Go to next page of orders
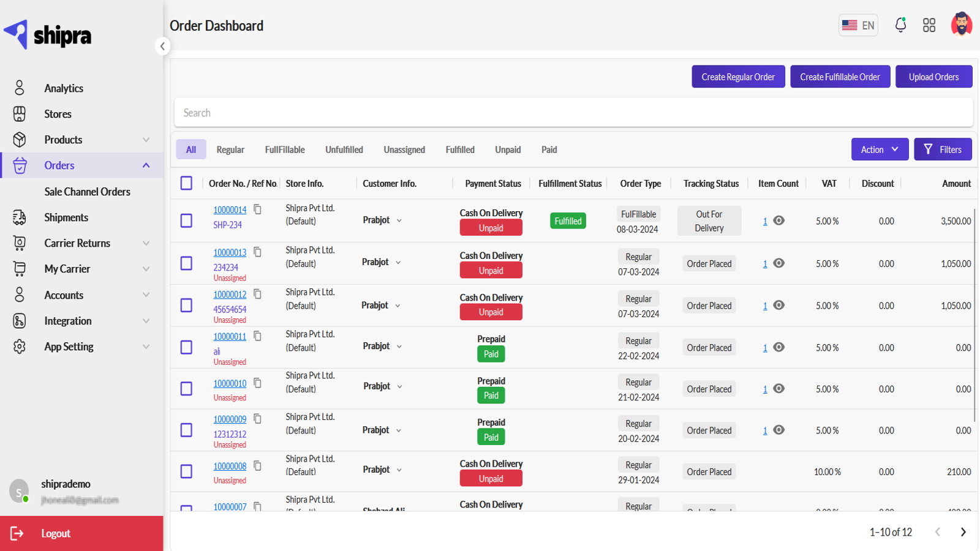Viewport: 980px width, 551px height. click(963, 532)
